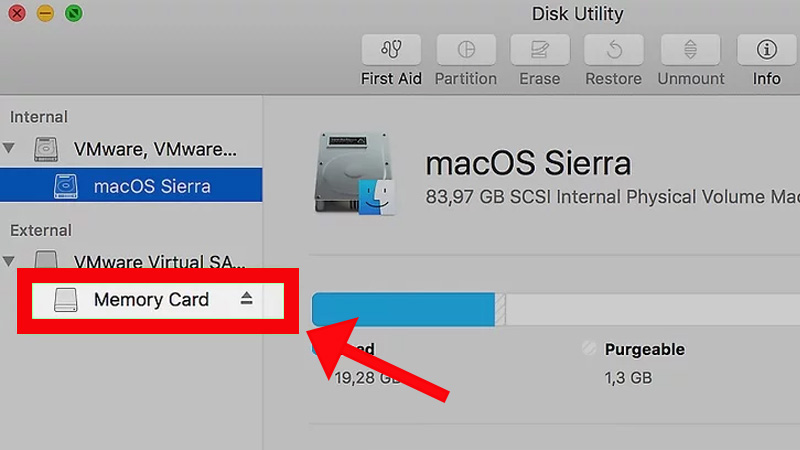Select VMware Virtual SATA external disk

coord(159,262)
